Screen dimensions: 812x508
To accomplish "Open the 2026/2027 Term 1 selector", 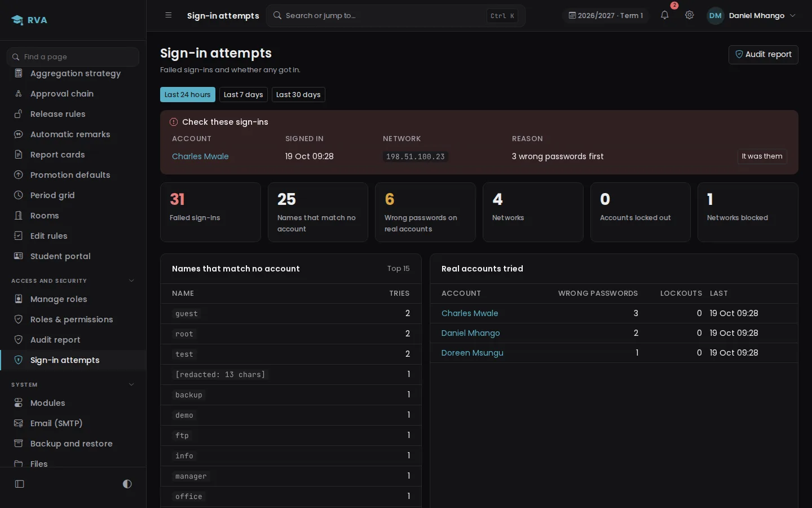I will point(606,15).
